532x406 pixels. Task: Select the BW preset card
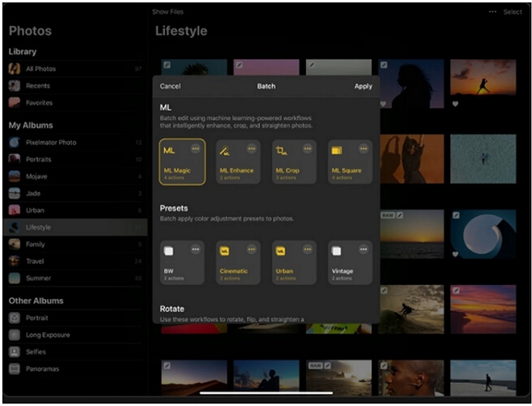coord(182,262)
